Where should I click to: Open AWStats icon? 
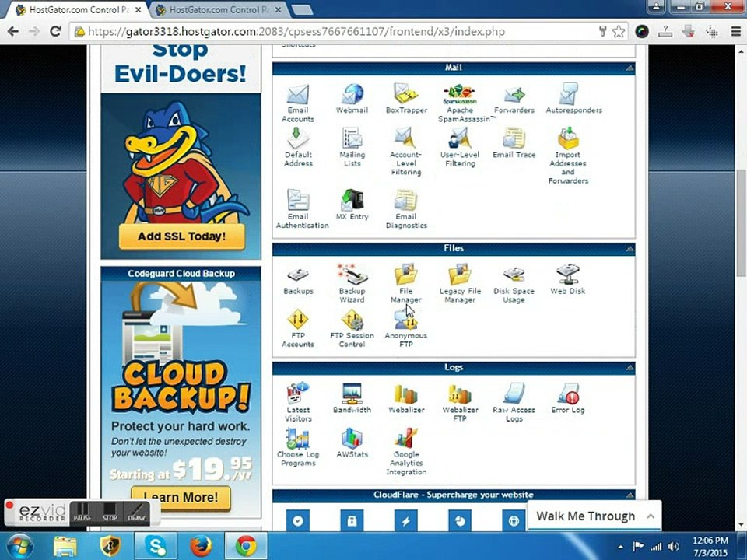[352, 443]
